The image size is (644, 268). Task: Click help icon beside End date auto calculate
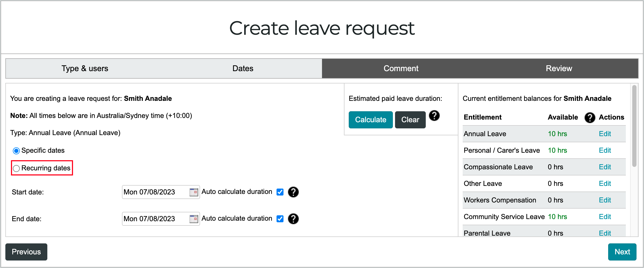tap(293, 219)
